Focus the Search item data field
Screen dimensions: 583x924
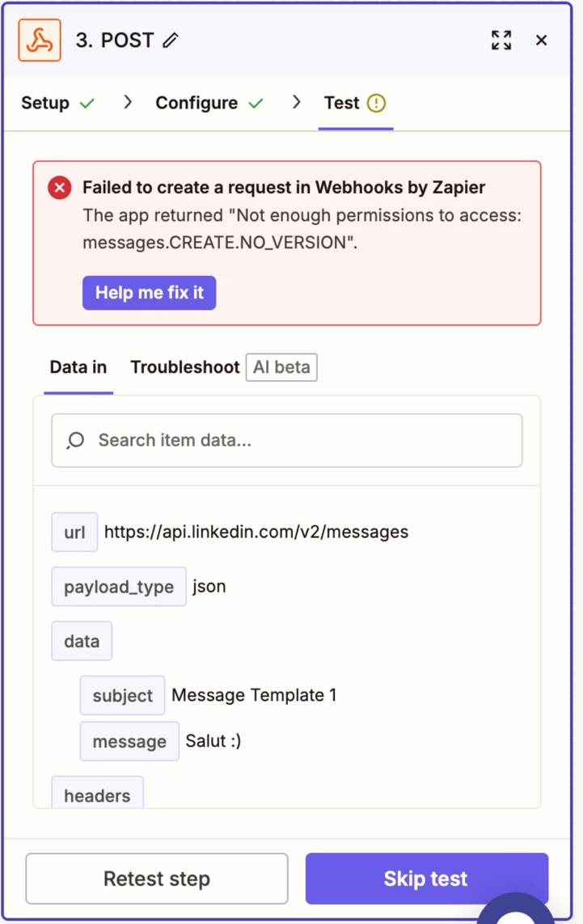[x=299, y=440]
